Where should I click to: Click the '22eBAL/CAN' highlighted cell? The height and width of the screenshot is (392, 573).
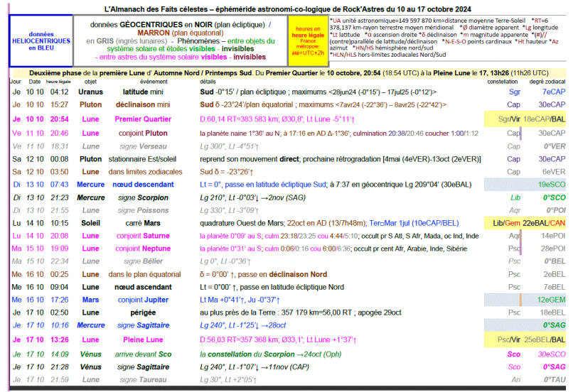(x=544, y=224)
